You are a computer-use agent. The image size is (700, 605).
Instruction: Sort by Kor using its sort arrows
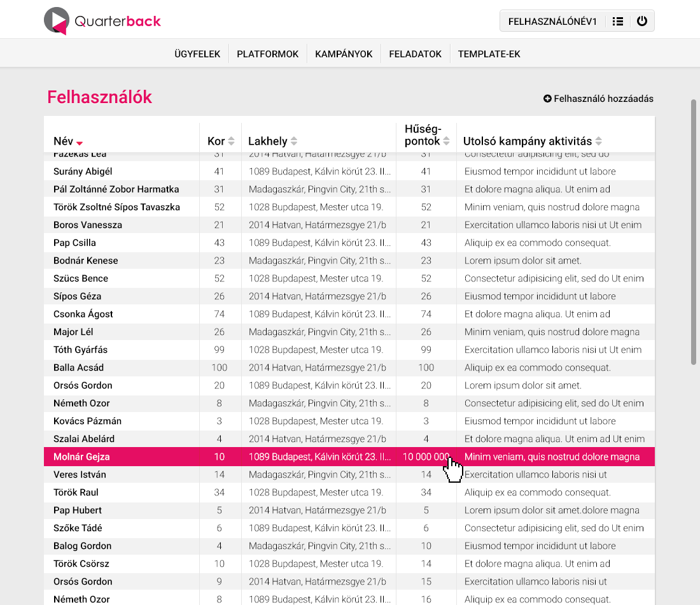(231, 141)
